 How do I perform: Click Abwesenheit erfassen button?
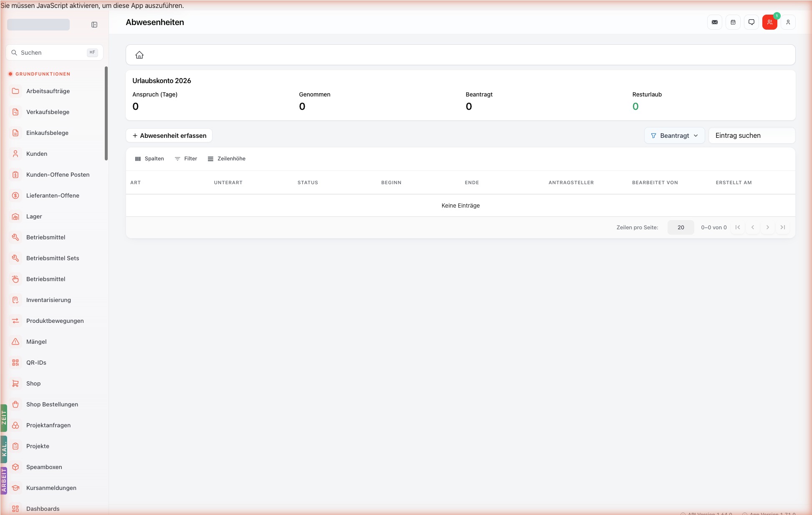169,135
